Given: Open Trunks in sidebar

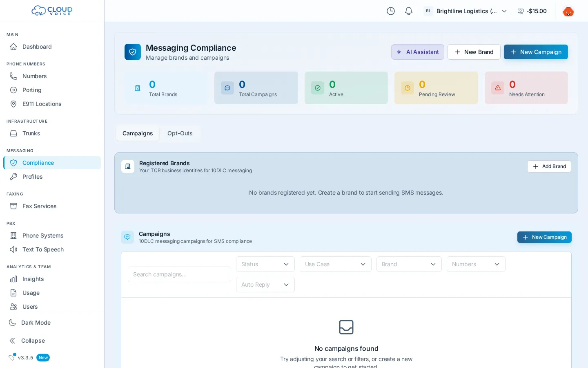Looking at the screenshot, I should [52, 133].
